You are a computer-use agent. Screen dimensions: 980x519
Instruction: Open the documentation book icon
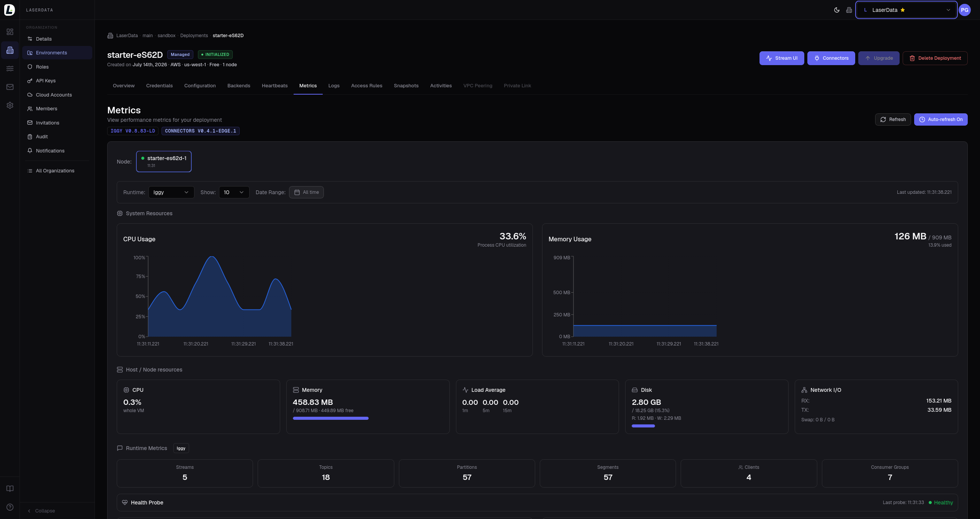[10, 488]
